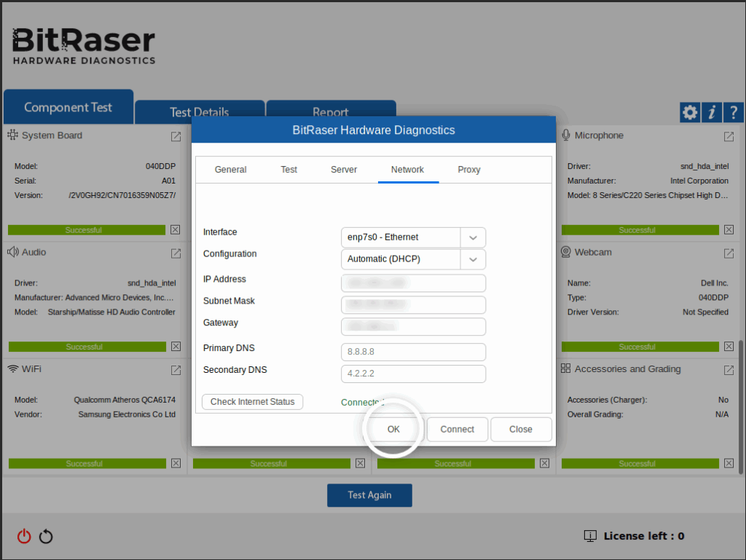Focus the Subnet Mask field
Image resolution: width=746 pixels, height=560 pixels.
(414, 304)
